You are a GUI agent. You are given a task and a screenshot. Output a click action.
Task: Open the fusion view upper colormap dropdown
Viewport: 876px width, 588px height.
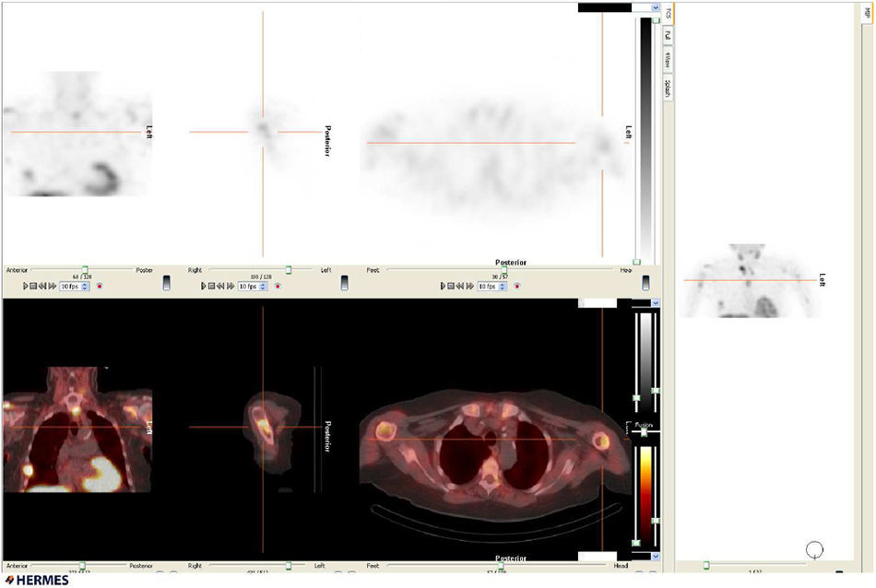(655, 302)
